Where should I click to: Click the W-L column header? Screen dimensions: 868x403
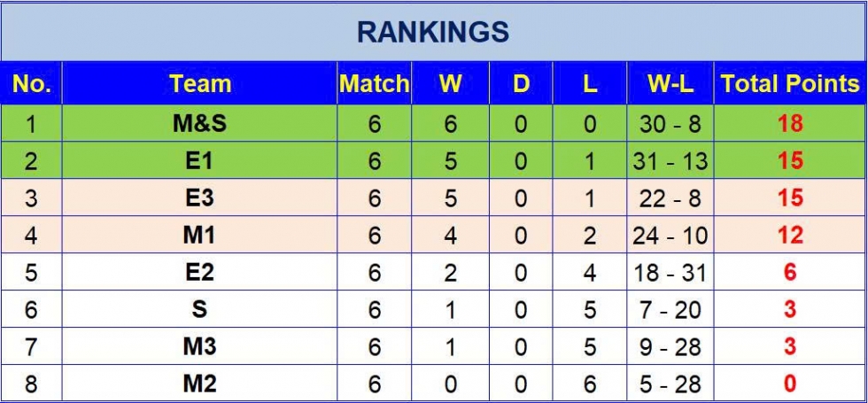point(670,84)
